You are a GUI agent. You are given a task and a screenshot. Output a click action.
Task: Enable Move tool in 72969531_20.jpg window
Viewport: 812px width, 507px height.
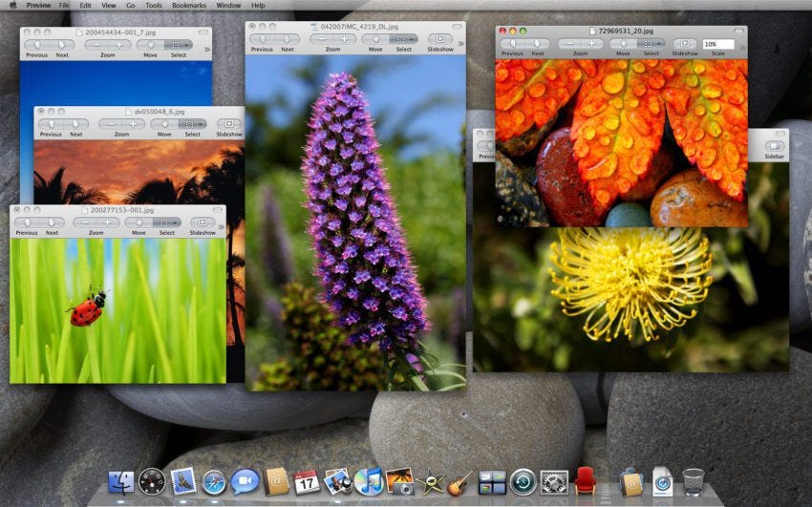623,45
